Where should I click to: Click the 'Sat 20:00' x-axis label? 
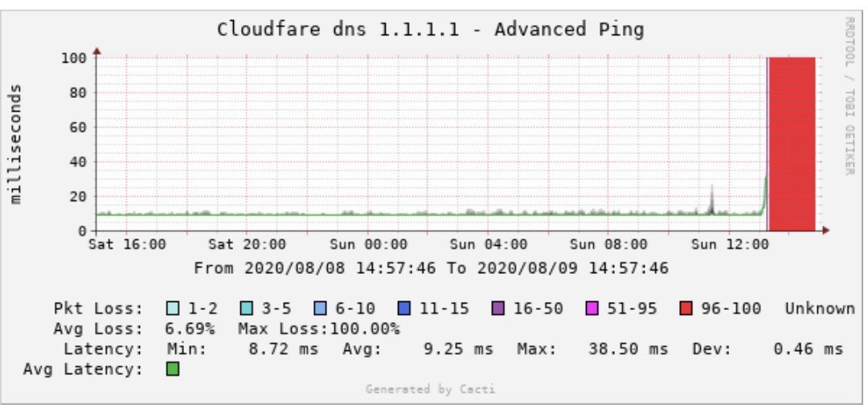tap(248, 244)
